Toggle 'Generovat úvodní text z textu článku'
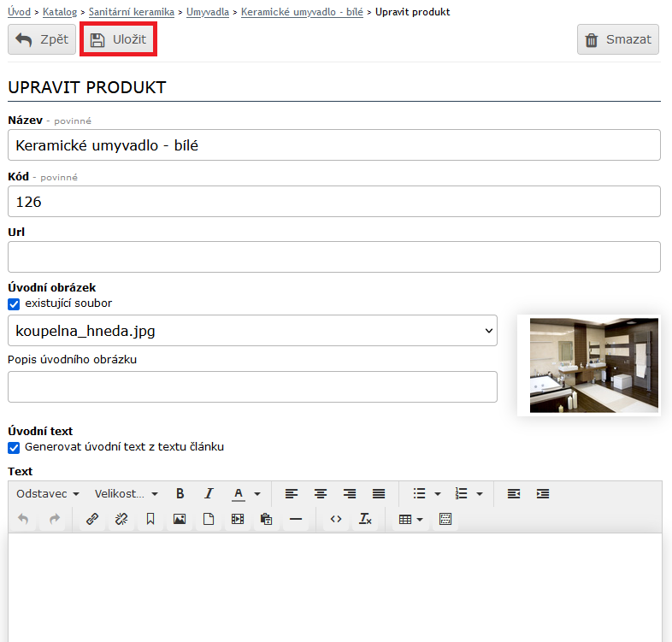The height and width of the screenshot is (642, 672). tap(14, 447)
